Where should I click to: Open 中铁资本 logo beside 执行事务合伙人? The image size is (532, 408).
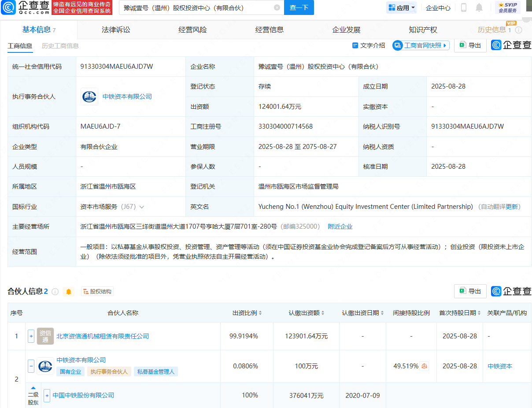pos(89,96)
